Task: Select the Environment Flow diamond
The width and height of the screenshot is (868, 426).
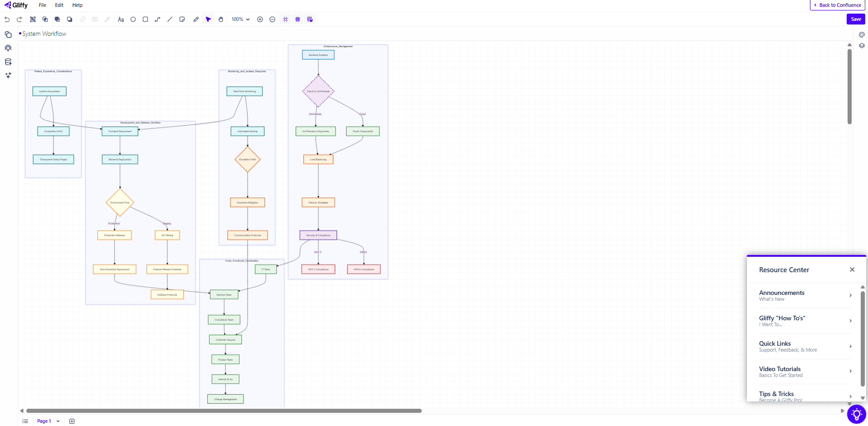Action: click(x=120, y=203)
